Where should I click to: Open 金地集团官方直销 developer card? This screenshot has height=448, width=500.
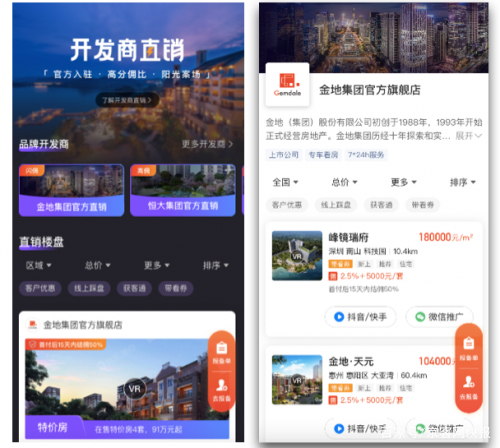(x=72, y=190)
